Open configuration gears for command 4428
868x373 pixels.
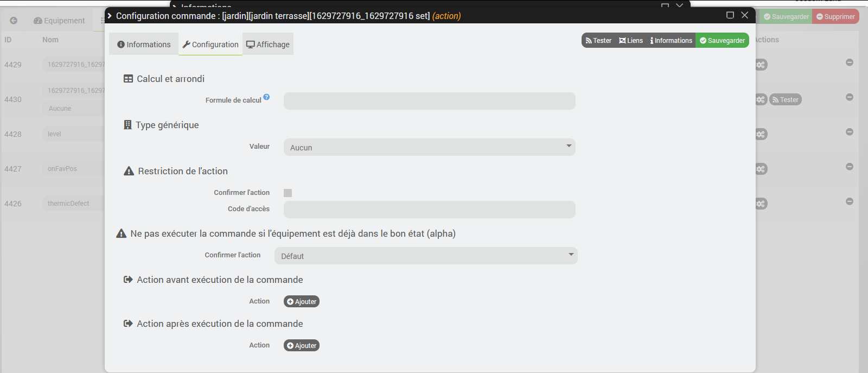[x=761, y=135]
